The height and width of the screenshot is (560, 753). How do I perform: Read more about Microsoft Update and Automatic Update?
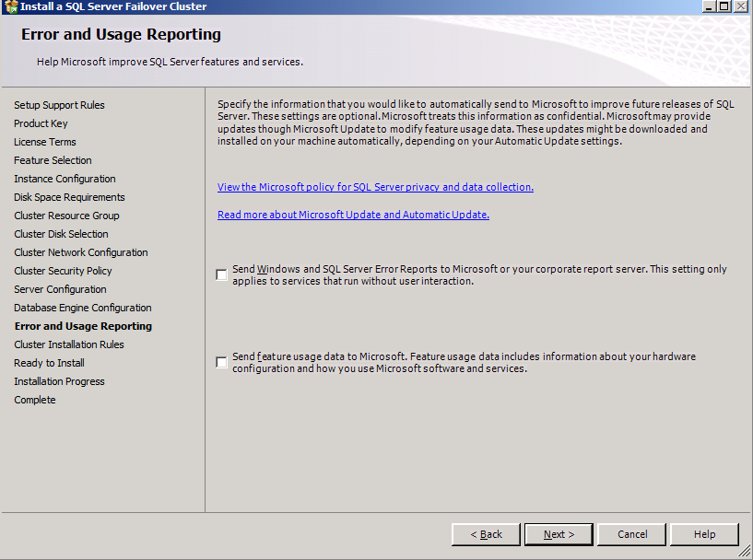tap(353, 215)
